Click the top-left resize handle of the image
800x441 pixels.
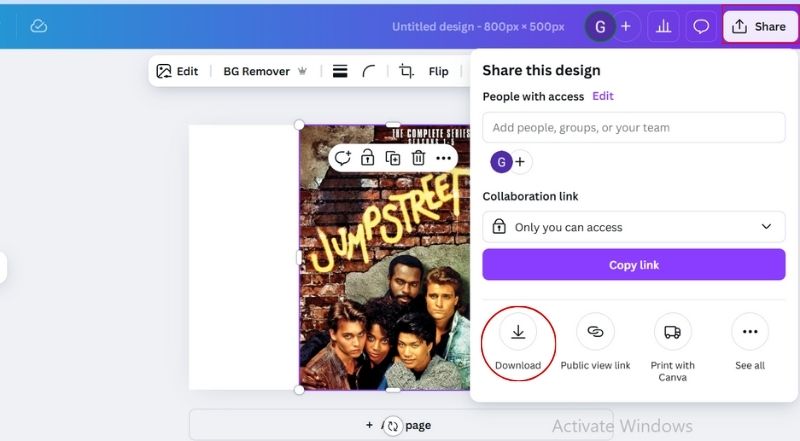299,125
